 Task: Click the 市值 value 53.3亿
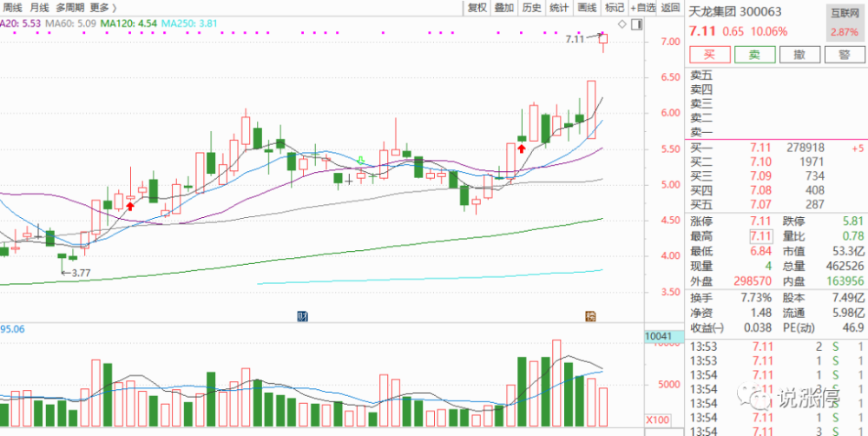coord(848,252)
